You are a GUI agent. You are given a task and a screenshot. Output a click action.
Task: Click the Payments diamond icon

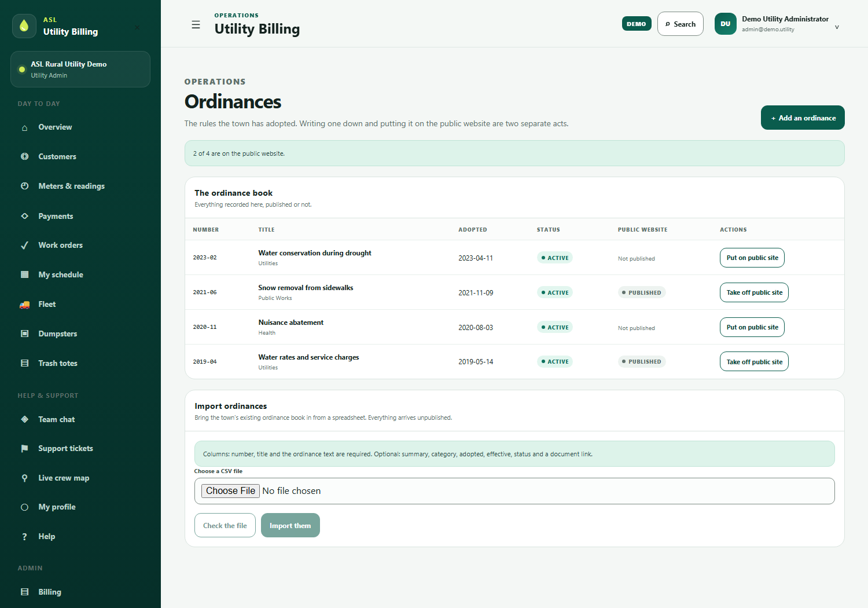(24, 216)
